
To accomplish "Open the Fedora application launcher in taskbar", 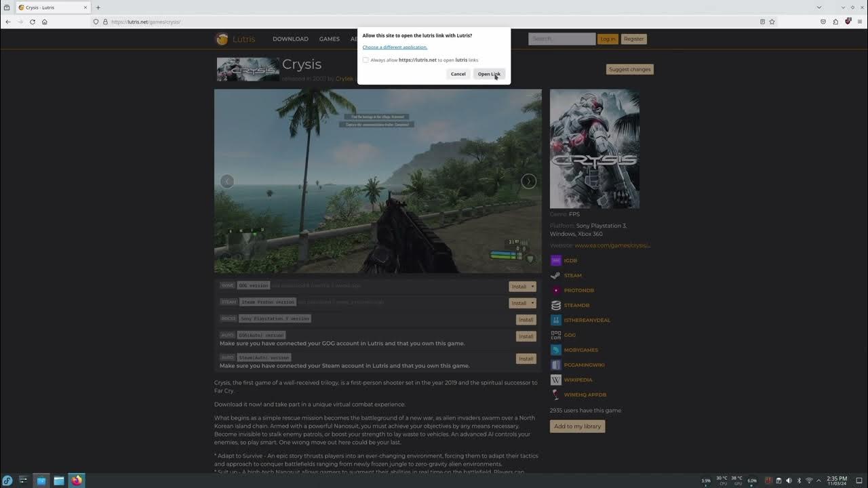I will coord(7,481).
